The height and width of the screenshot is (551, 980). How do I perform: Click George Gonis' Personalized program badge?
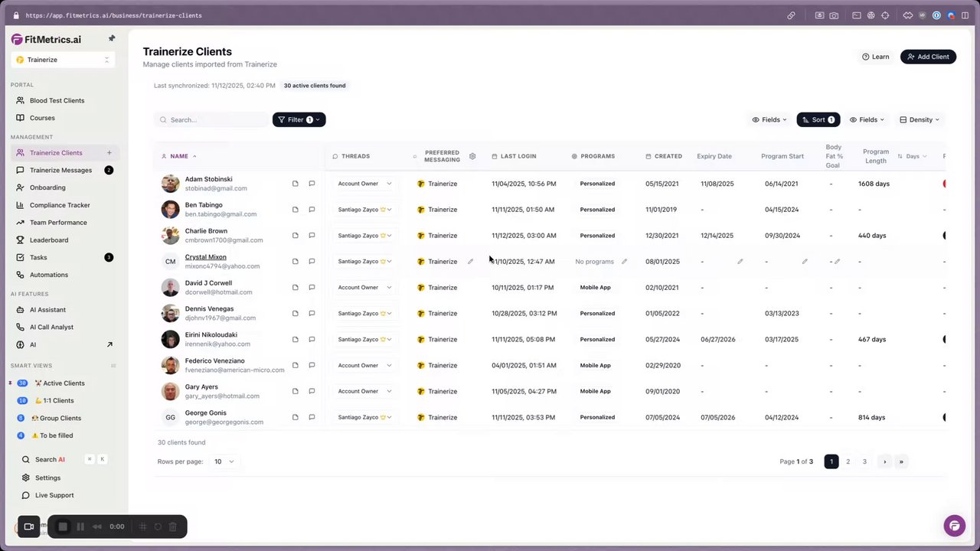(597, 417)
